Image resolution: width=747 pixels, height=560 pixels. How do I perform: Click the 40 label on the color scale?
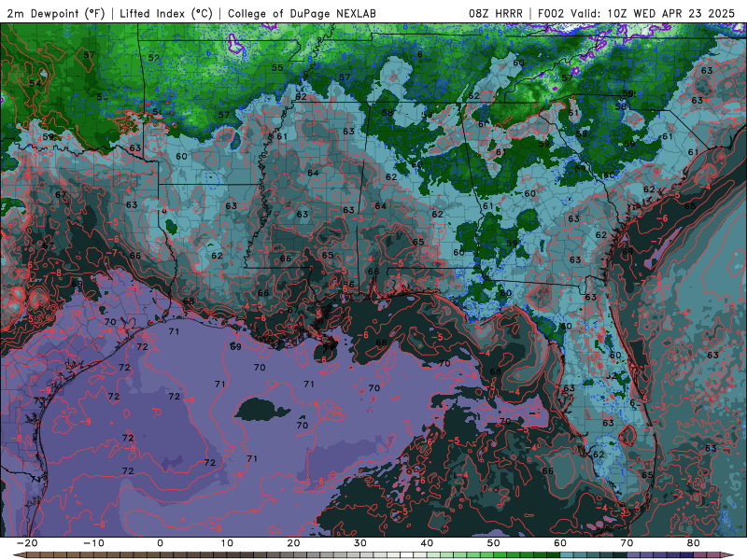[x=427, y=543]
